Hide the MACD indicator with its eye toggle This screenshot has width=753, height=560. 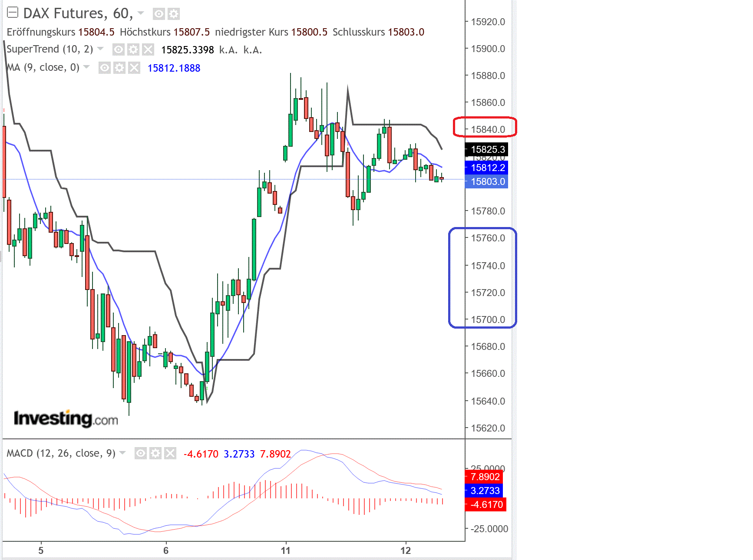141,454
